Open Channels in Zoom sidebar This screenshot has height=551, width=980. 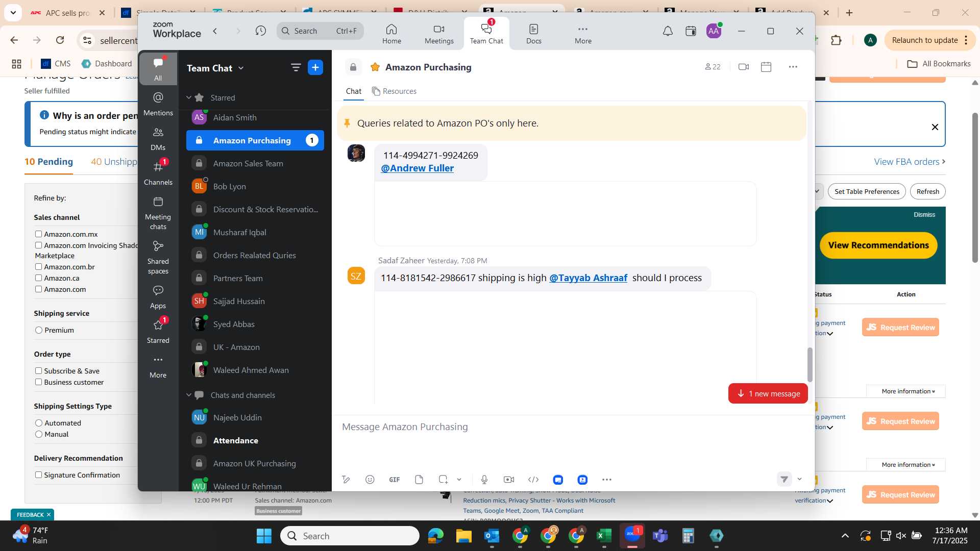pyautogui.click(x=158, y=173)
